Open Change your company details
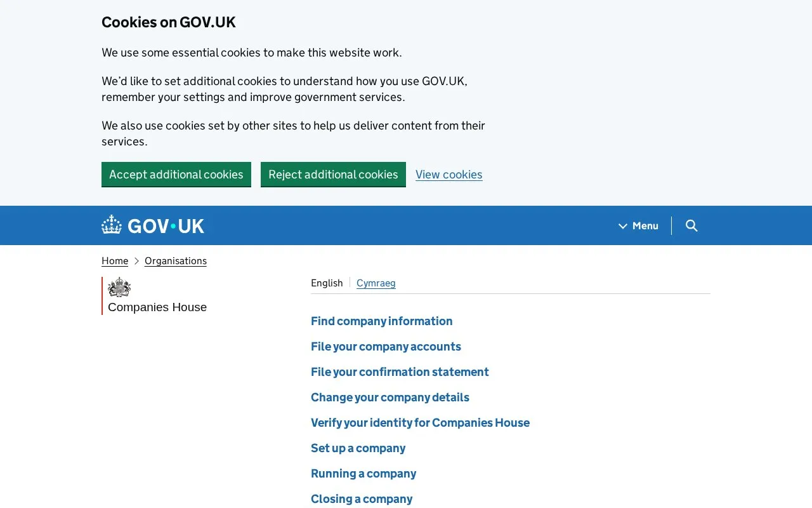 (x=390, y=398)
